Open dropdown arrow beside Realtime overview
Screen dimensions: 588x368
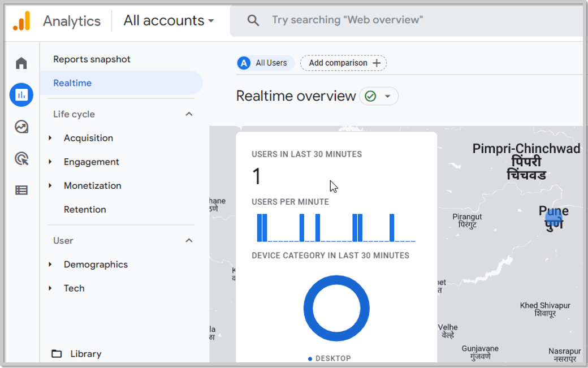pos(388,96)
